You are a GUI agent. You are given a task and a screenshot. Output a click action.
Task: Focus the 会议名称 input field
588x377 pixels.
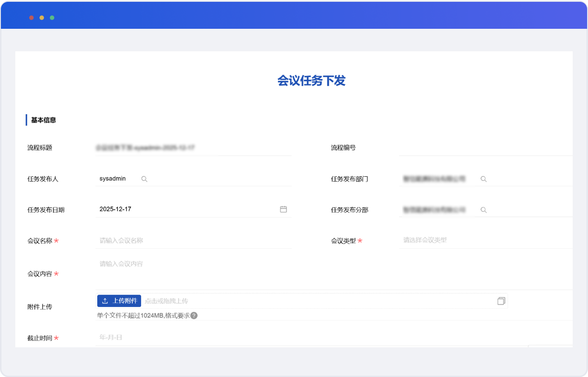coord(193,241)
